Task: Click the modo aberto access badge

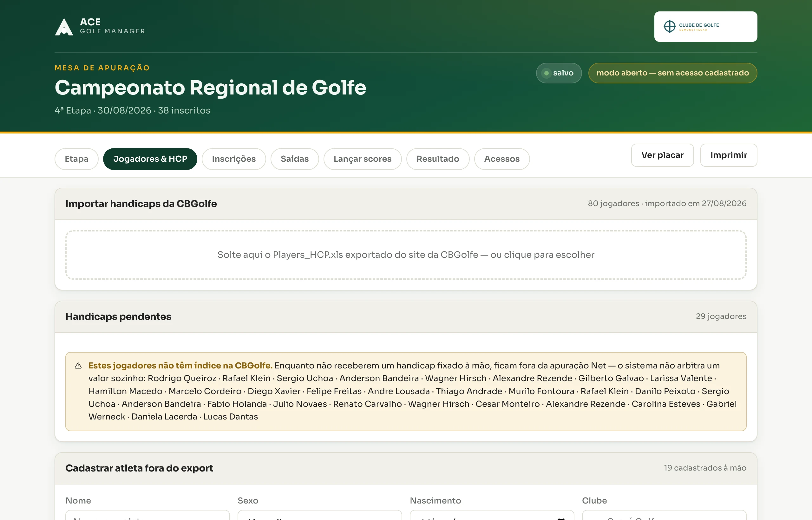Action: coord(672,73)
